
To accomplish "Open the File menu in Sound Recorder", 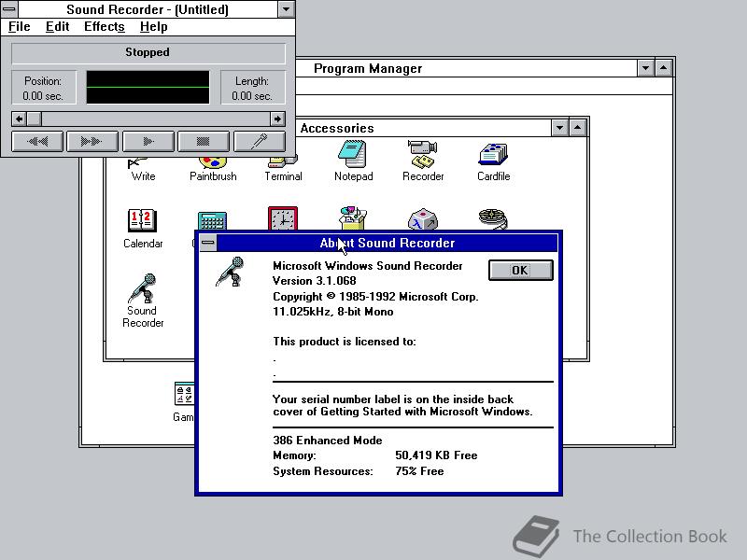I will (19, 27).
